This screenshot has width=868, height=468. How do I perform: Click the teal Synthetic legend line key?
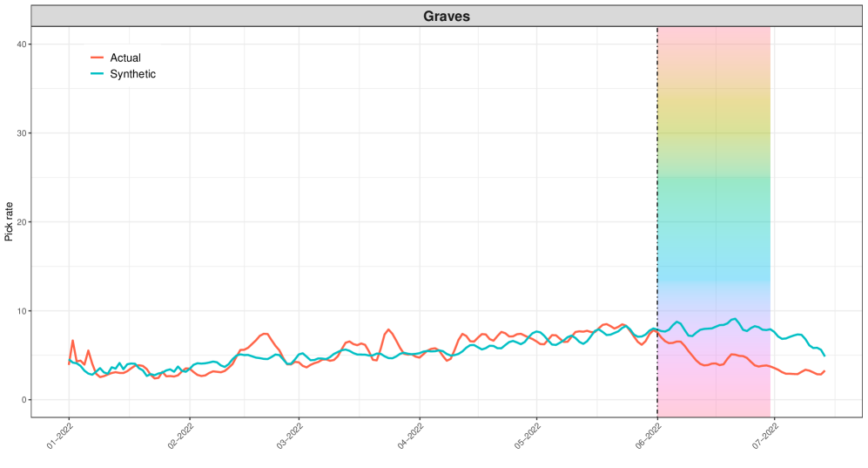coord(97,74)
